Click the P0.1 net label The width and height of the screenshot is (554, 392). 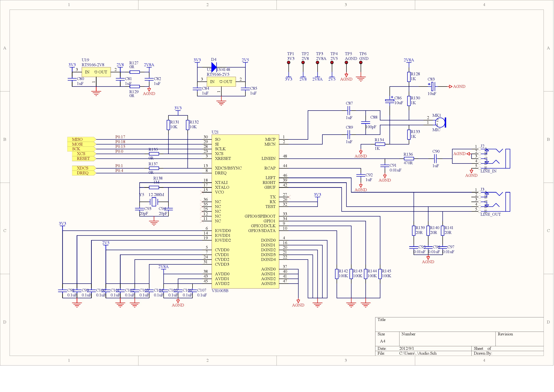119,166
